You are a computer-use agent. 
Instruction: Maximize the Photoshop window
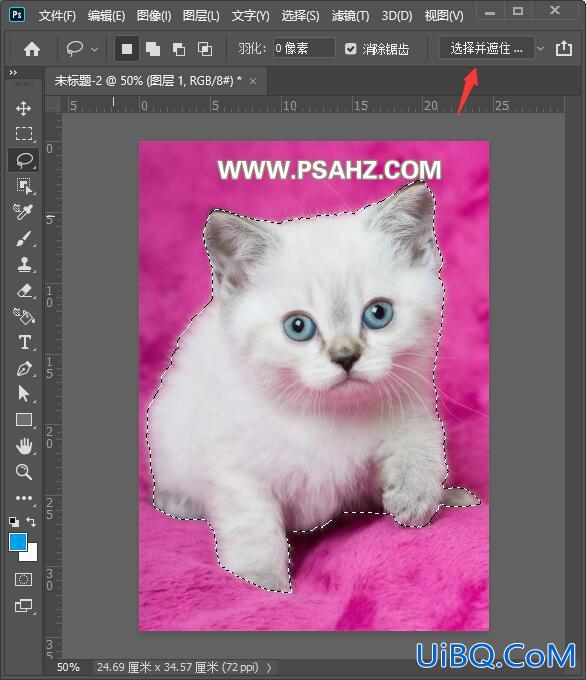tap(518, 11)
